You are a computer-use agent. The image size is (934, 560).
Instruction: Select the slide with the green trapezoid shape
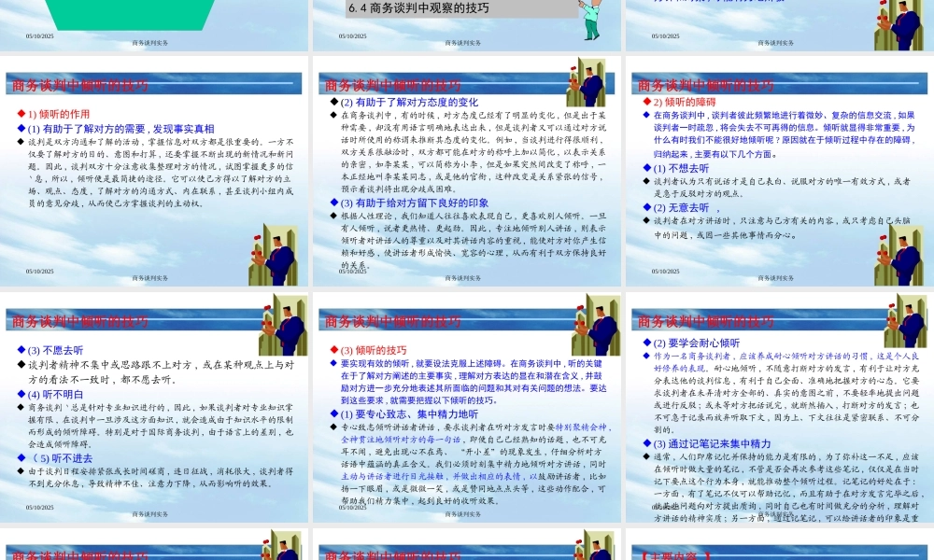click(154, 25)
